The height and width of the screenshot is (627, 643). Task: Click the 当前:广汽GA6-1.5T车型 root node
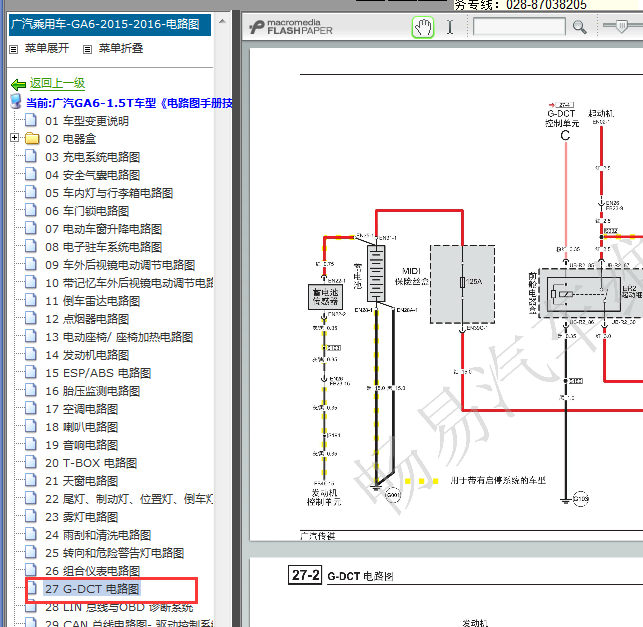point(129,103)
